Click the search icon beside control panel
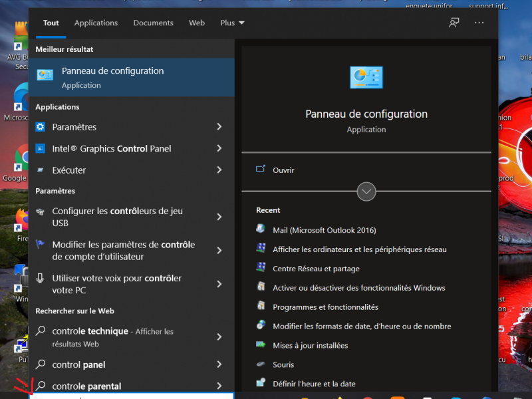532x399 pixels. (41, 364)
